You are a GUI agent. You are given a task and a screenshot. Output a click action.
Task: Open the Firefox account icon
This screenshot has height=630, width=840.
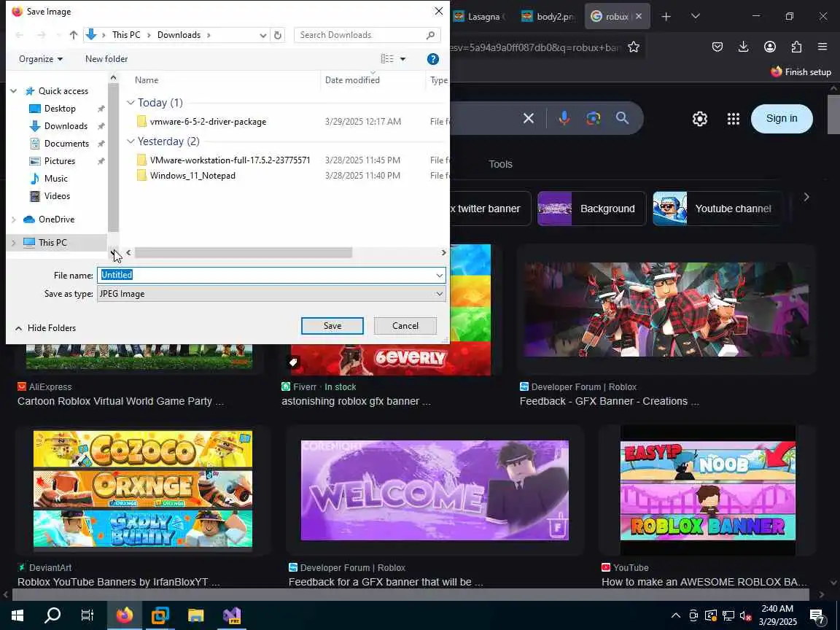tap(770, 47)
